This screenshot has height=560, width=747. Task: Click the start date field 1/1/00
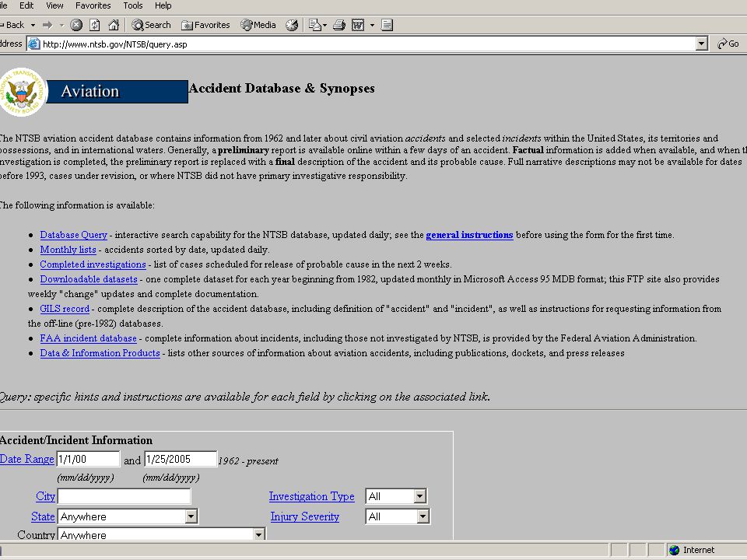(88, 459)
